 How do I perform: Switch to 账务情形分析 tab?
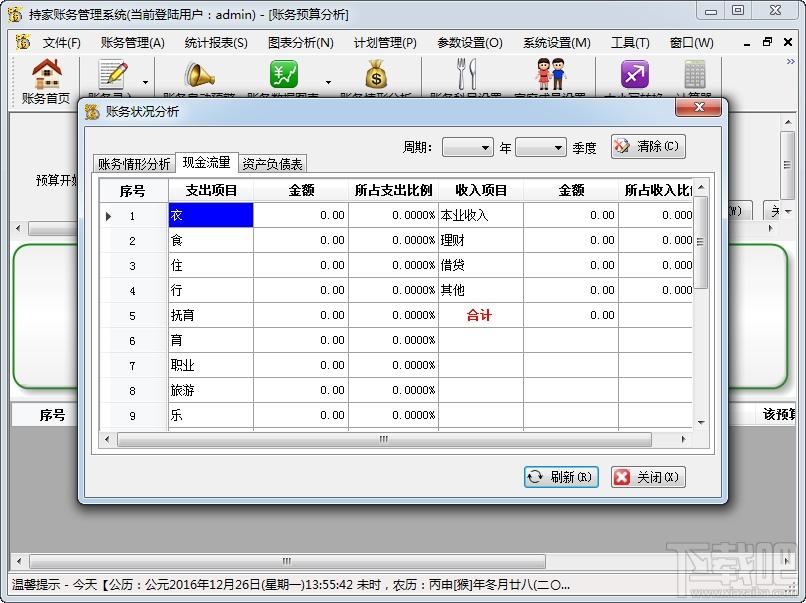pyautogui.click(x=134, y=163)
